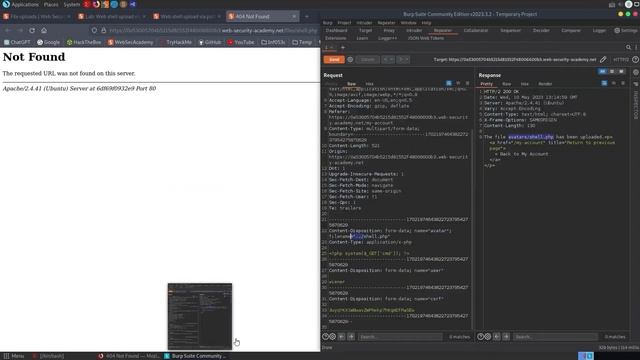Viewport: 640px width, 360px height.
Task: Go to previous request in Repeater history
Action: [385, 60]
